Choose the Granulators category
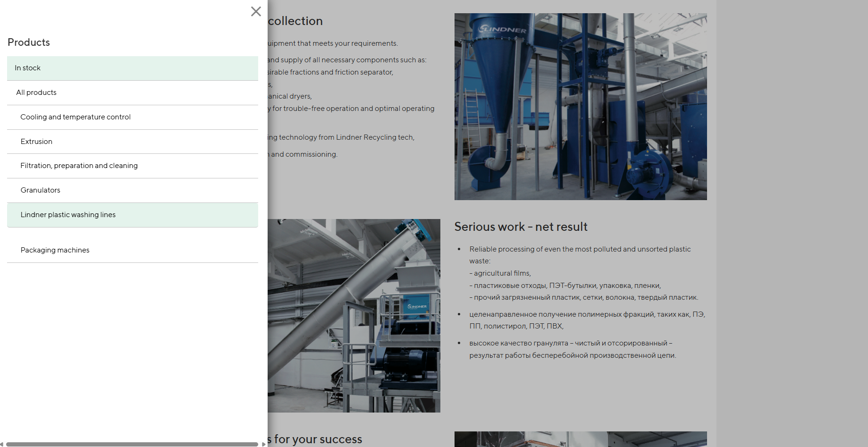868x447 pixels. (133, 190)
